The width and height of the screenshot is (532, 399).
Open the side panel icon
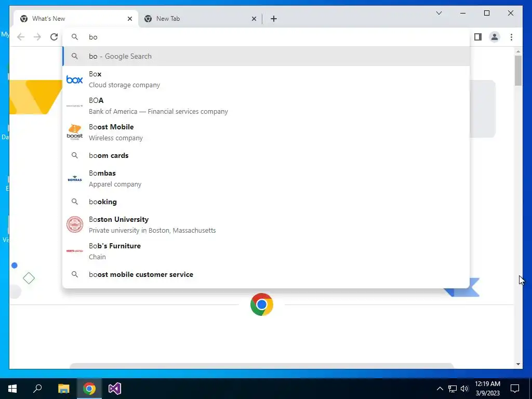coord(478,37)
